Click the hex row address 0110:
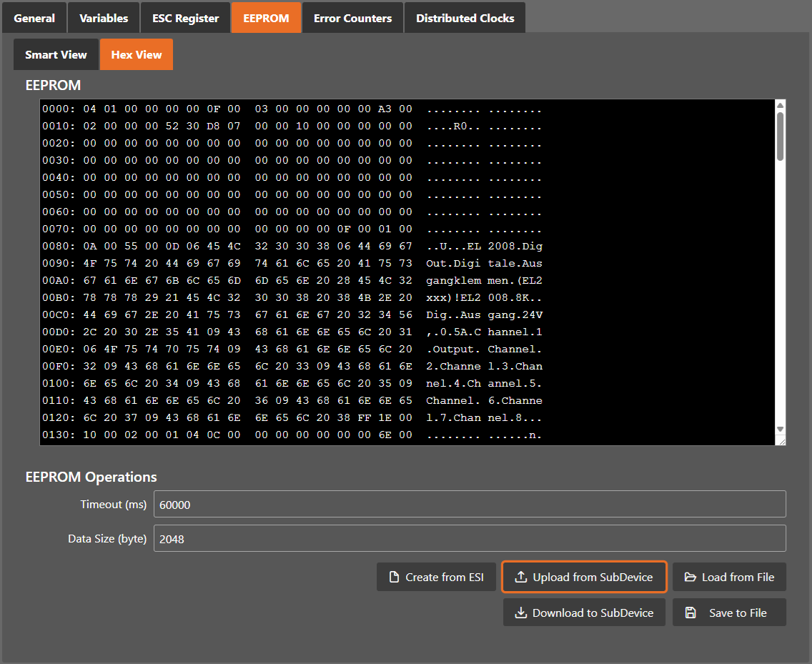The height and width of the screenshot is (664, 812). [59, 400]
